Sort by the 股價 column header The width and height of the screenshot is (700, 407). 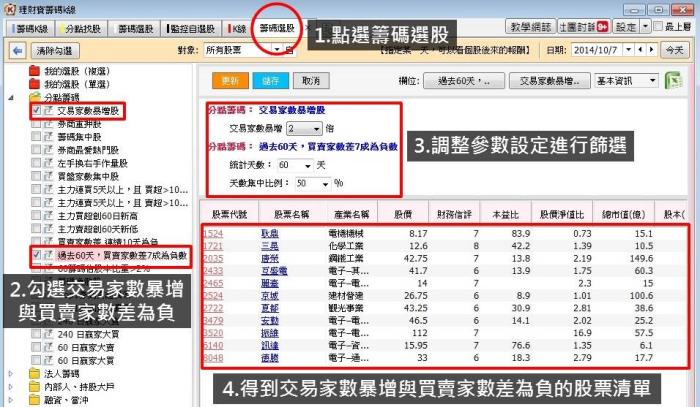pyautogui.click(x=403, y=215)
